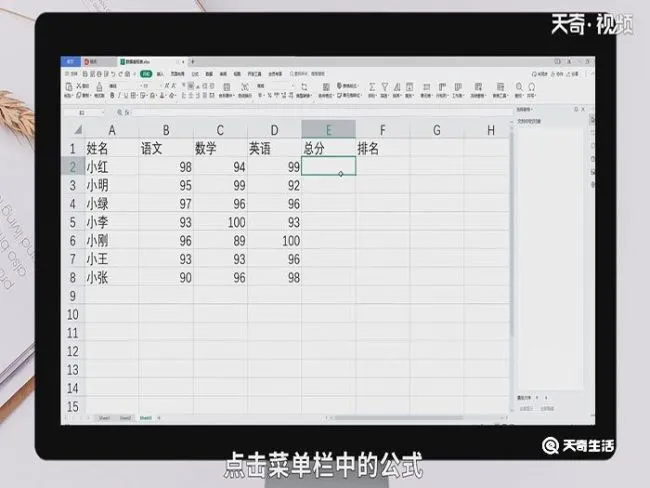Click the Wrap Text icon

pyautogui.click(x=245, y=87)
